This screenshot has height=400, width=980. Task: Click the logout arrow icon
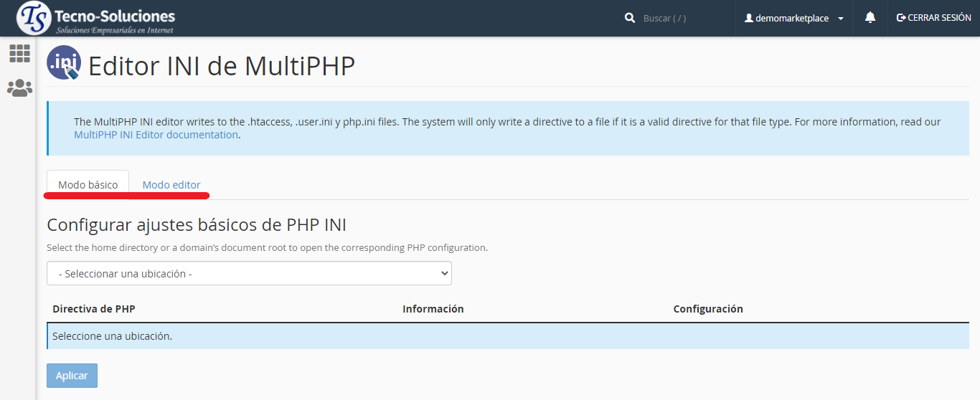(x=901, y=18)
